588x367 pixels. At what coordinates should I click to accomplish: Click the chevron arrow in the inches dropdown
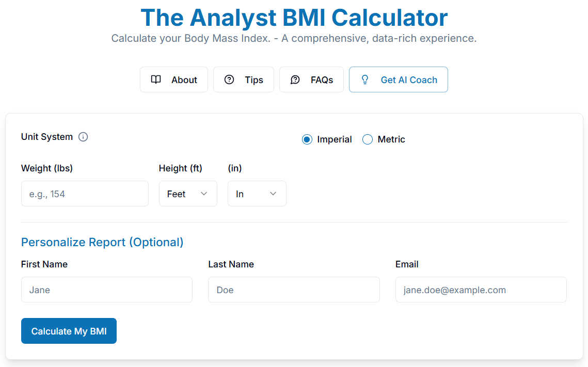[x=273, y=194]
